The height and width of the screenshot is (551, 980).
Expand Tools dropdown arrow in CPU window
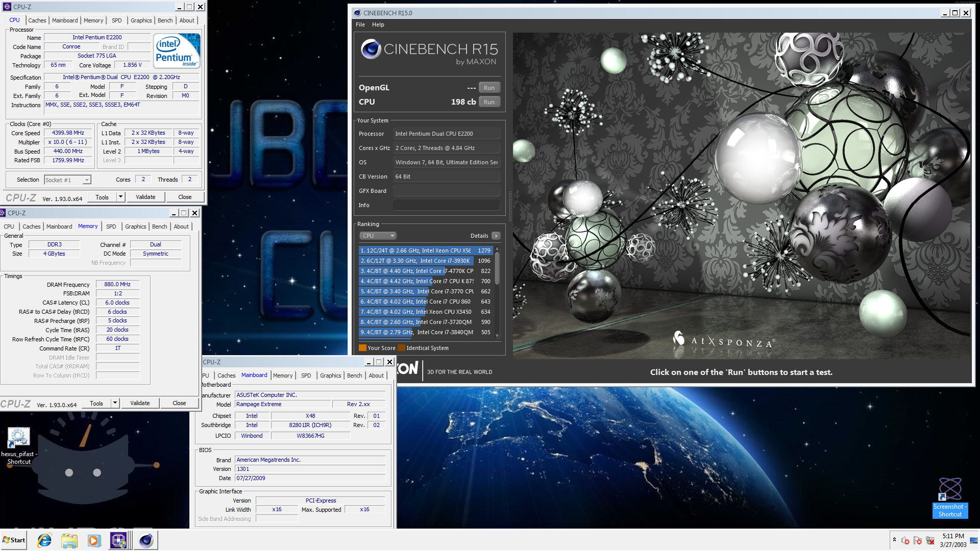[x=120, y=197]
